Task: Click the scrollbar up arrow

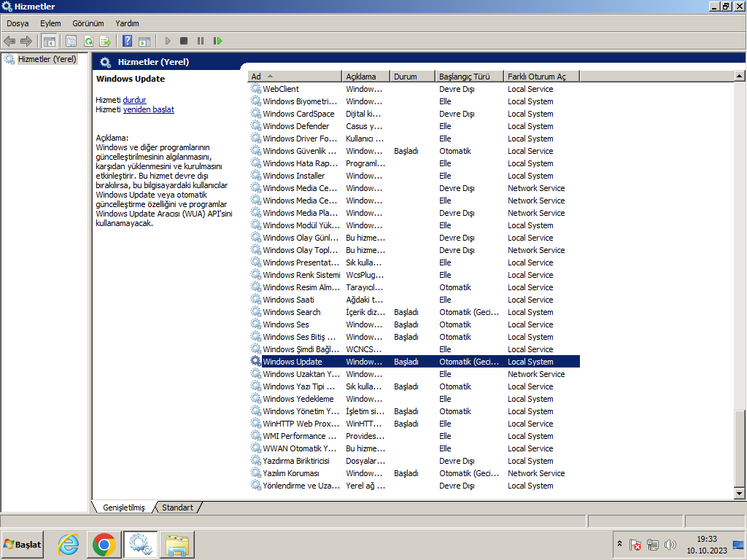Action: 740,76
